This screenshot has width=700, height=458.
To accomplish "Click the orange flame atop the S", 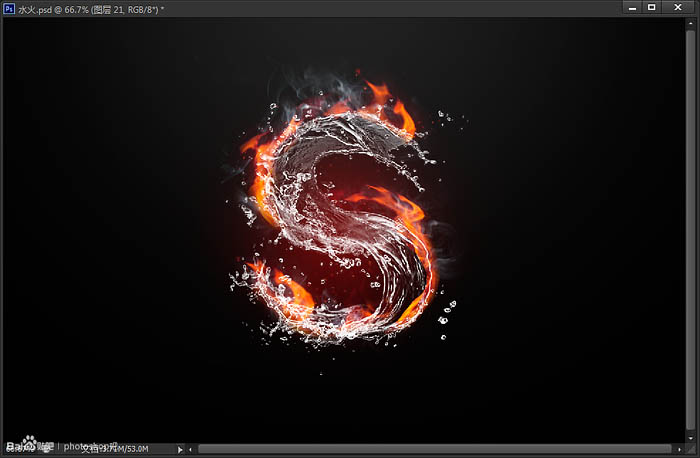I will pos(388,105).
